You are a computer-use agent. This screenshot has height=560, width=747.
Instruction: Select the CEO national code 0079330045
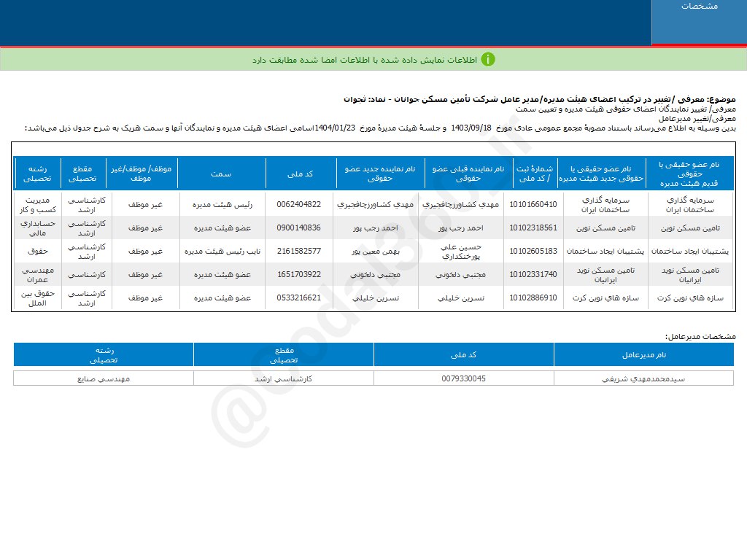click(463, 378)
